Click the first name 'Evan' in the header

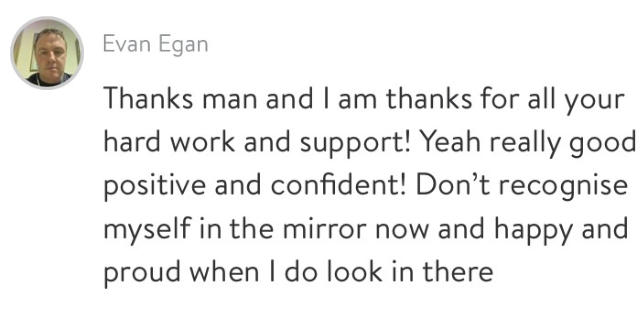tap(127, 44)
